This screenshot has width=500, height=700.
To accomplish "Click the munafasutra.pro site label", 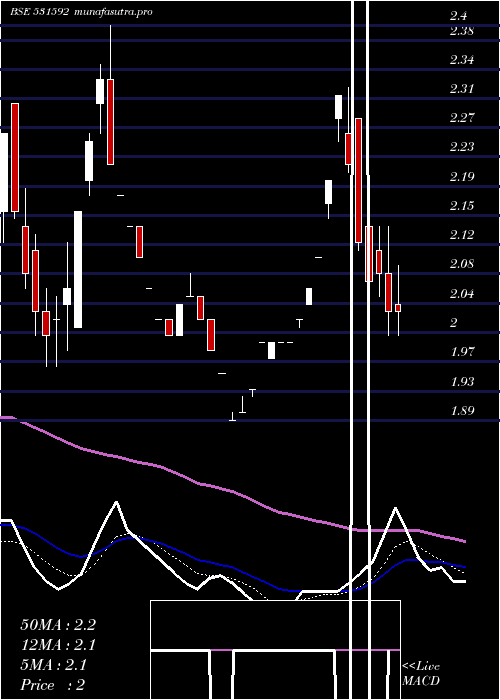I will coord(113,12).
